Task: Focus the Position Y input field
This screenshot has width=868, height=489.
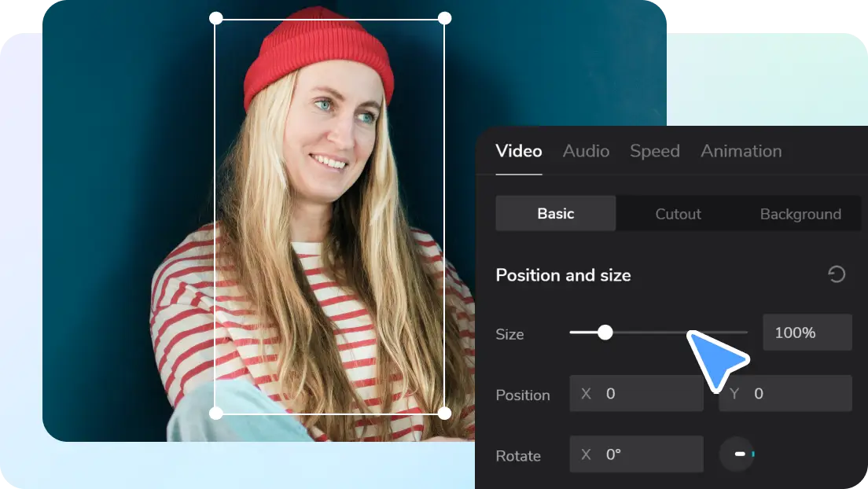Action: pos(794,393)
